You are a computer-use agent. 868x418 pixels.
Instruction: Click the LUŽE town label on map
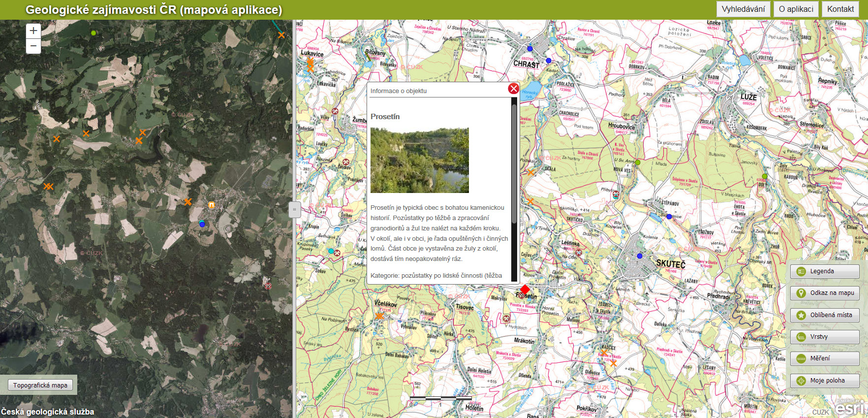[x=748, y=97]
